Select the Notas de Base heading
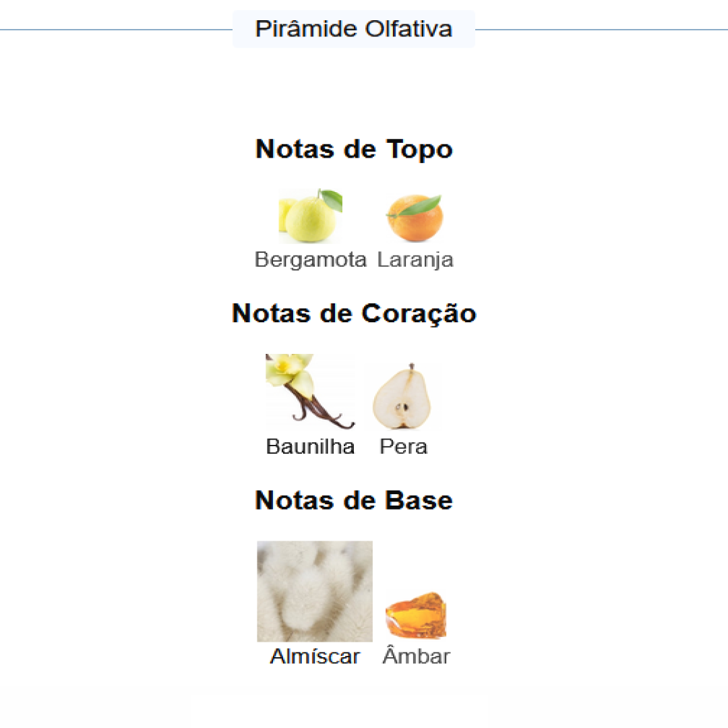The image size is (728, 728). 353,500
